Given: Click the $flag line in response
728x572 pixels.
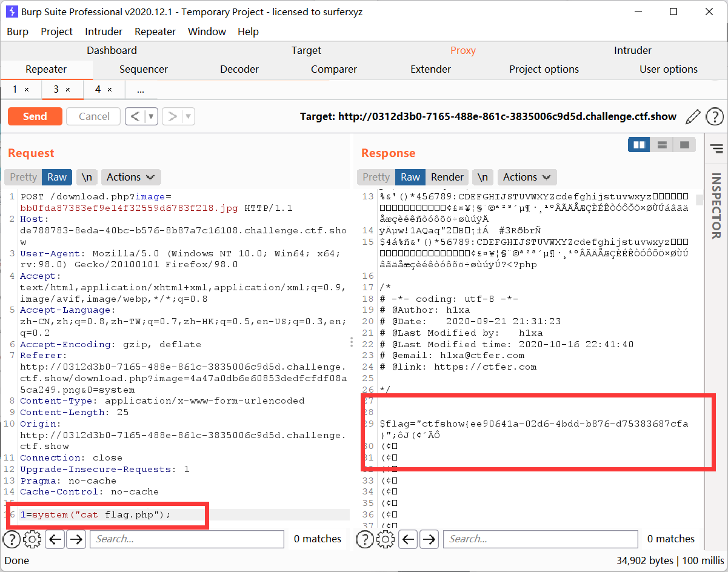Looking at the screenshot, I should coord(534,424).
